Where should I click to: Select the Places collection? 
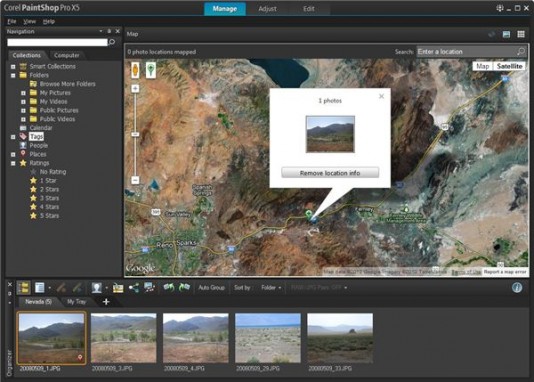click(x=38, y=155)
